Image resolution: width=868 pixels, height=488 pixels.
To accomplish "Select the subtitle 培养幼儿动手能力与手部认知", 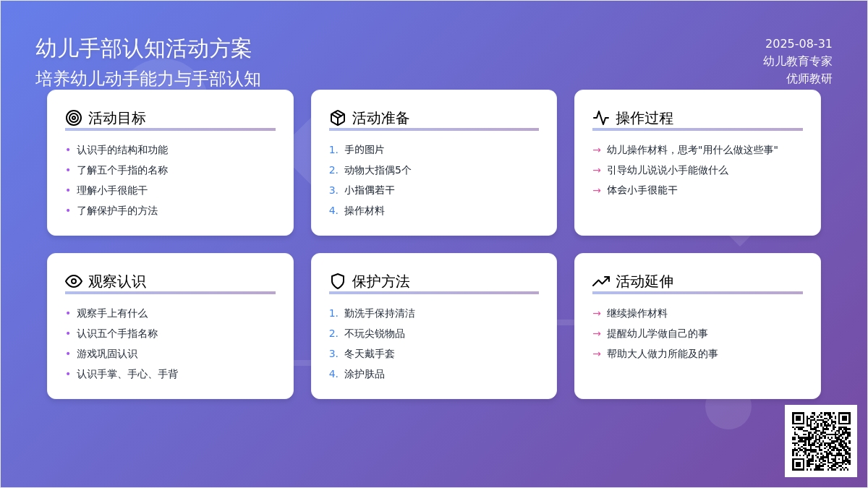I will (148, 79).
